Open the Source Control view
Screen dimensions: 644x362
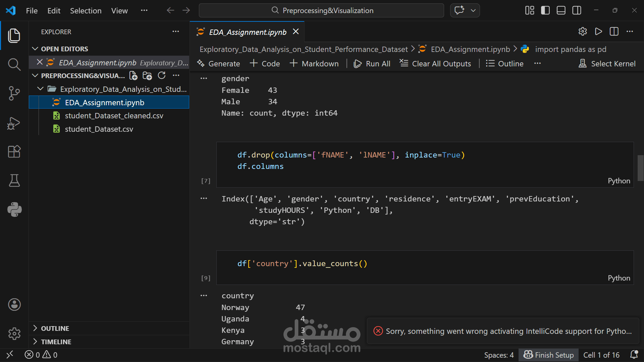[x=14, y=93]
